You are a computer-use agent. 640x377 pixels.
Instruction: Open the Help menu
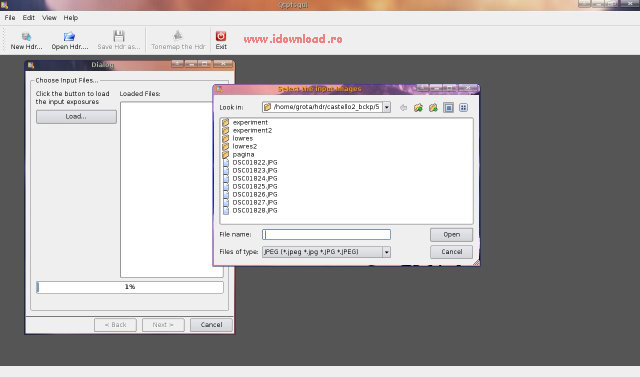click(x=71, y=18)
